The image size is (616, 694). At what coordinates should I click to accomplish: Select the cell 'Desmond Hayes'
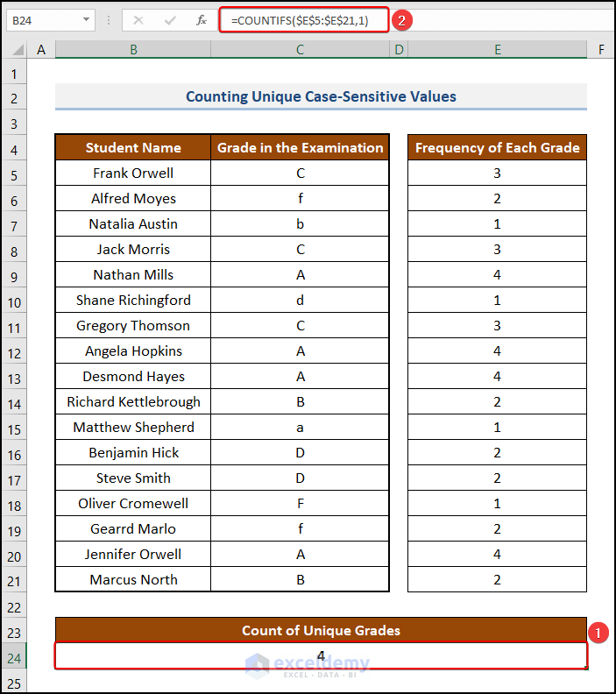tap(133, 376)
